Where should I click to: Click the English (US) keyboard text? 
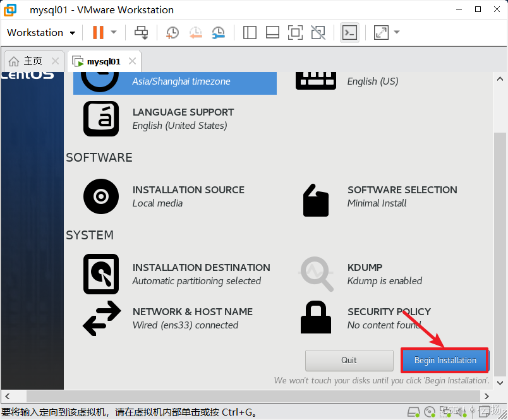373,81
